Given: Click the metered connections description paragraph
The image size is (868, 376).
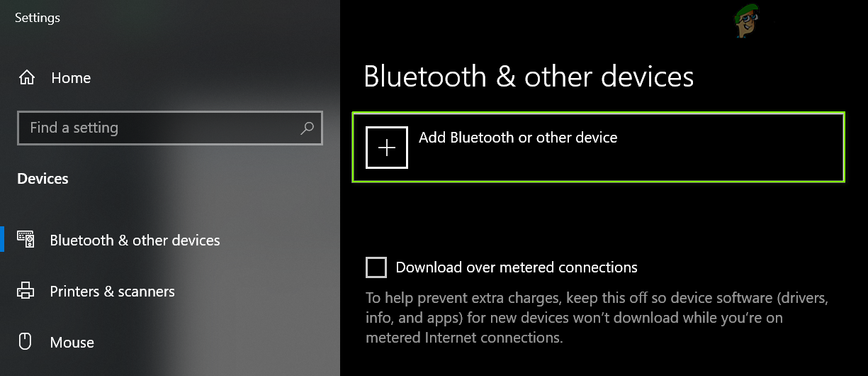Looking at the screenshot, I should [x=594, y=317].
